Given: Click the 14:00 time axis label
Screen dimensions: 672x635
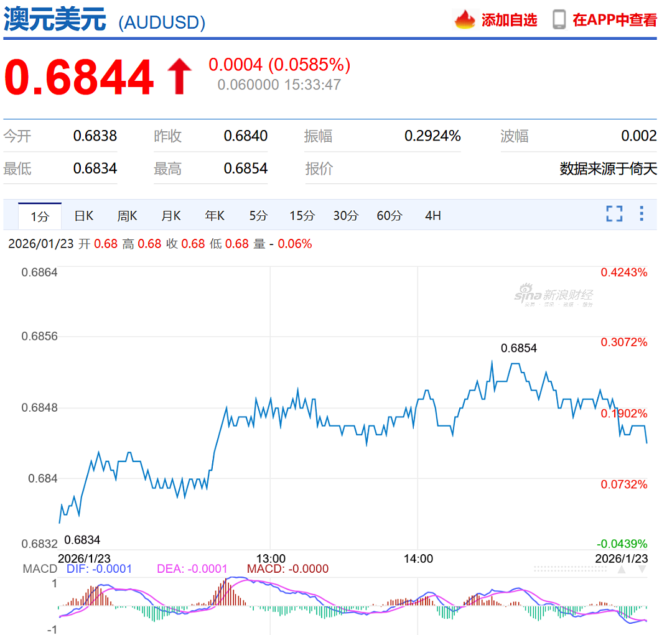Looking at the screenshot, I should [x=418, y=559].
